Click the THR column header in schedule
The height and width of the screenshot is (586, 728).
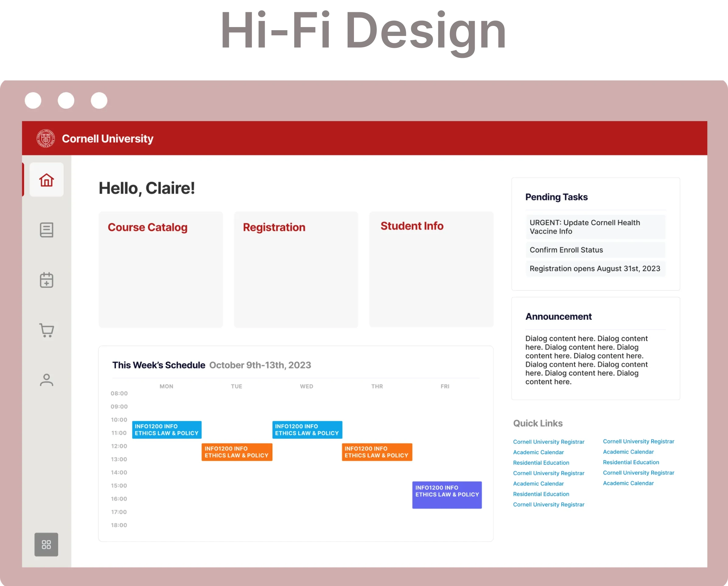point(377,386)
